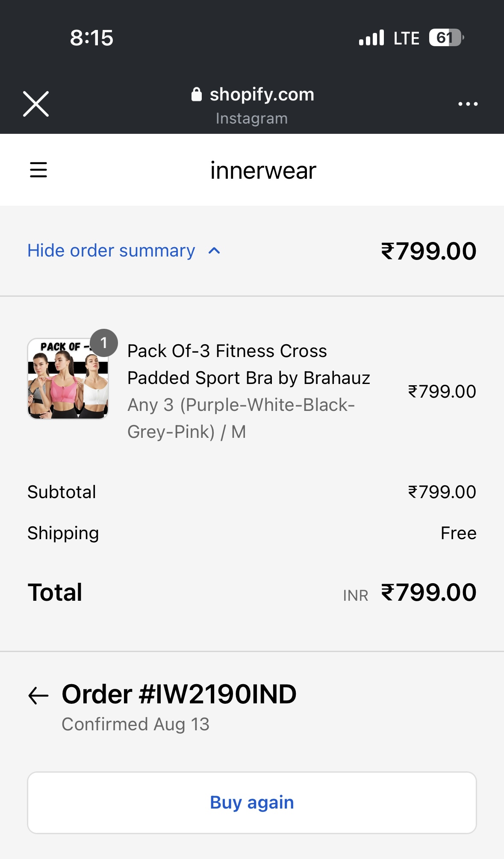Click the chevron next to Hide order summary

[214, 251]
